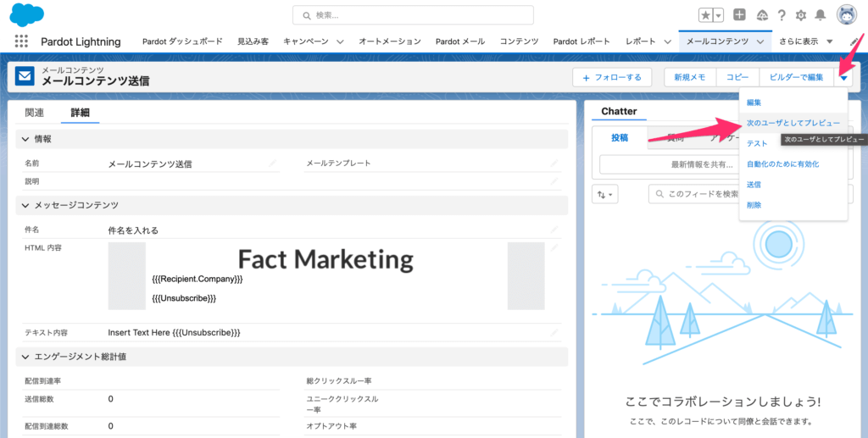
Task: Click the user avatar profile icon
Action: (847, 15)
